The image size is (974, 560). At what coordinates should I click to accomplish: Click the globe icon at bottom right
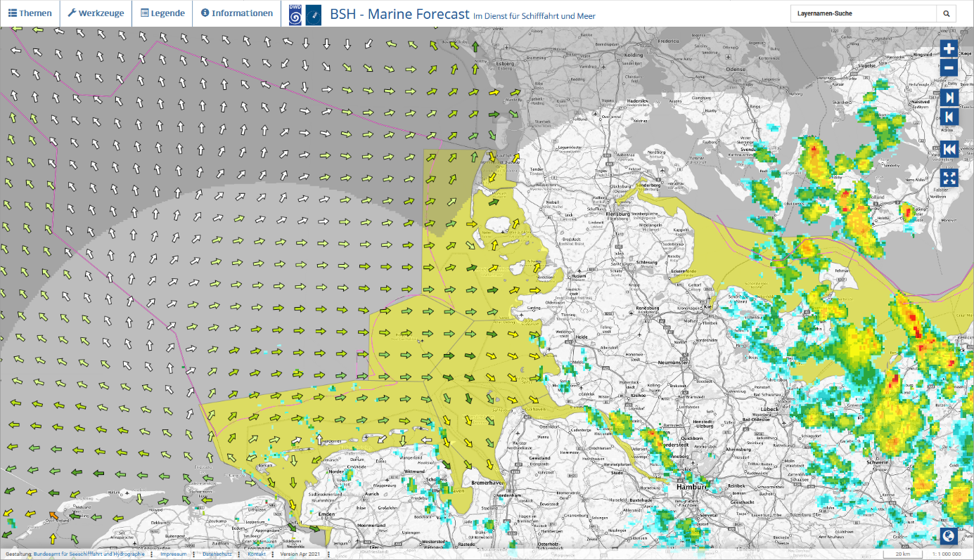[x=949, y=536]
